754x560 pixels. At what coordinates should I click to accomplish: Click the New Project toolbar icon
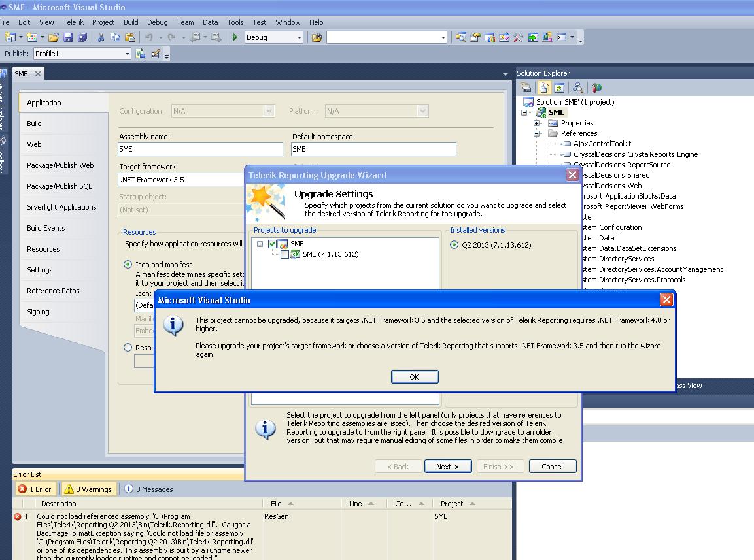(x=10, y=37)
